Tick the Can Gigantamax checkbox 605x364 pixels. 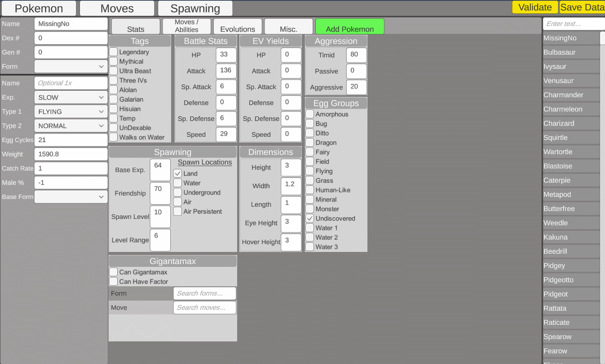click(113, 272)
